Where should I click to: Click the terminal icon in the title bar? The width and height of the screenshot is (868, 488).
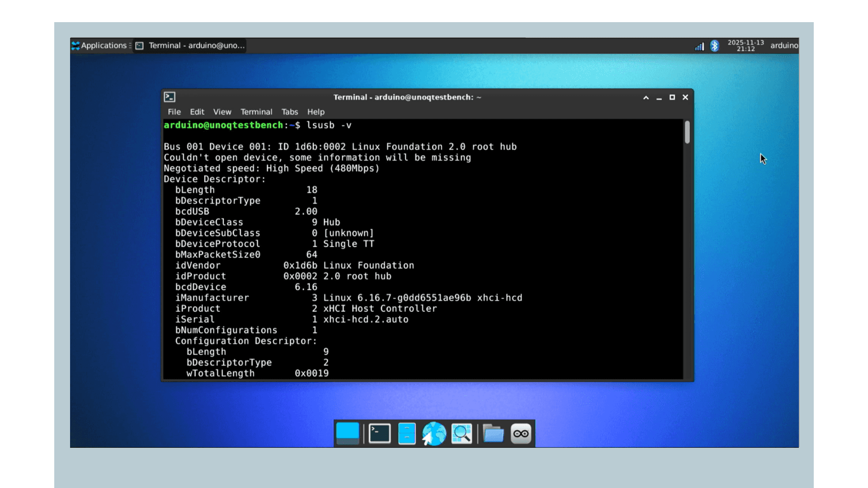pos(170,97)
